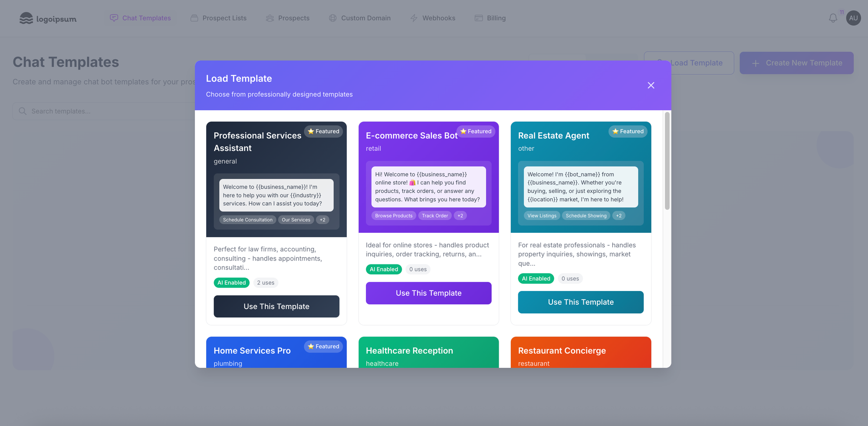The width and height of the screenshot is (868, 426).
Task: Use the Real Estate Agent template
Action: click(581, 302)
